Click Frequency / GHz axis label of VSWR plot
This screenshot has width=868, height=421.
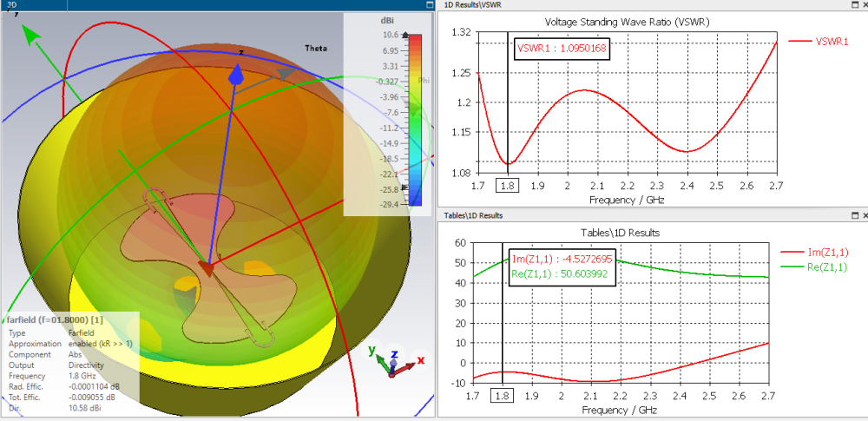(x=626, y=200)
